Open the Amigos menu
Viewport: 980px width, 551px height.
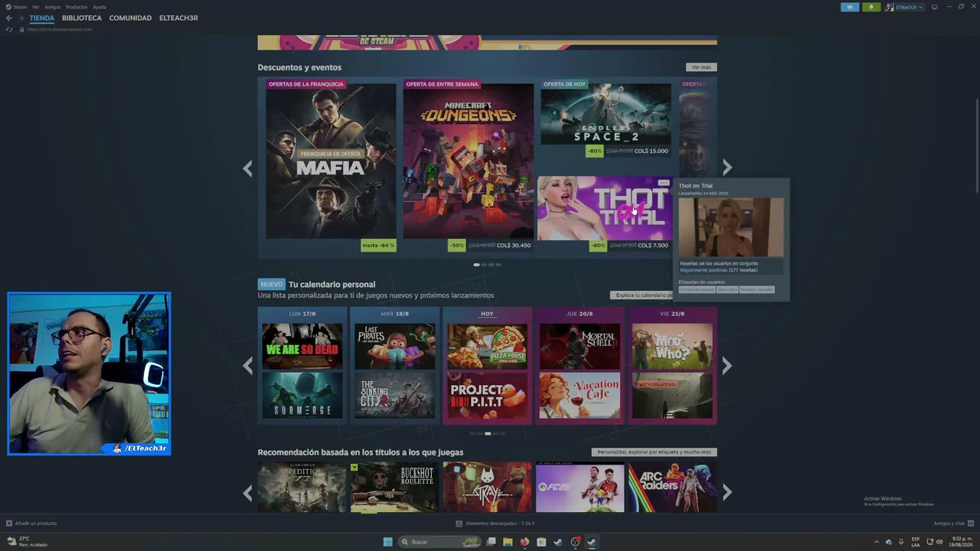(x=53, y=7)
